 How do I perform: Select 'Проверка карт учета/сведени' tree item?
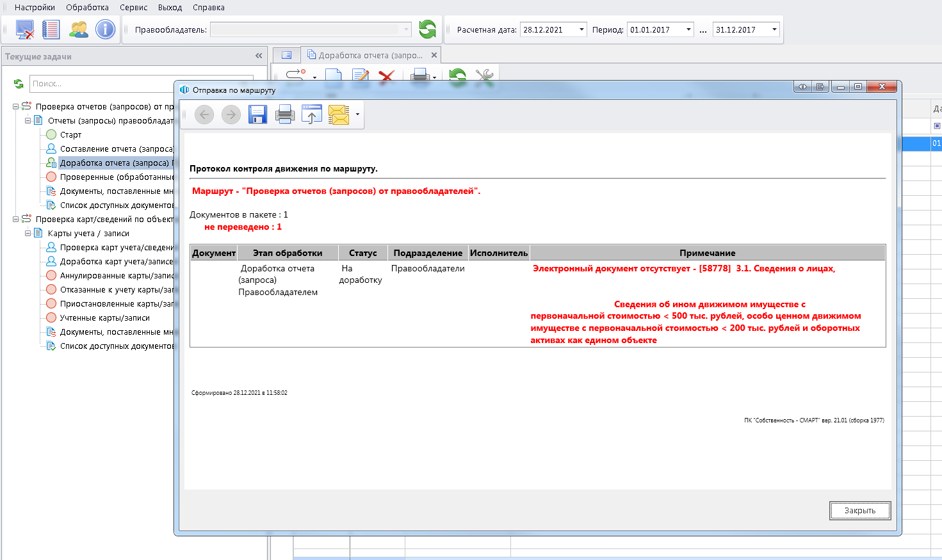pos(117,248)
